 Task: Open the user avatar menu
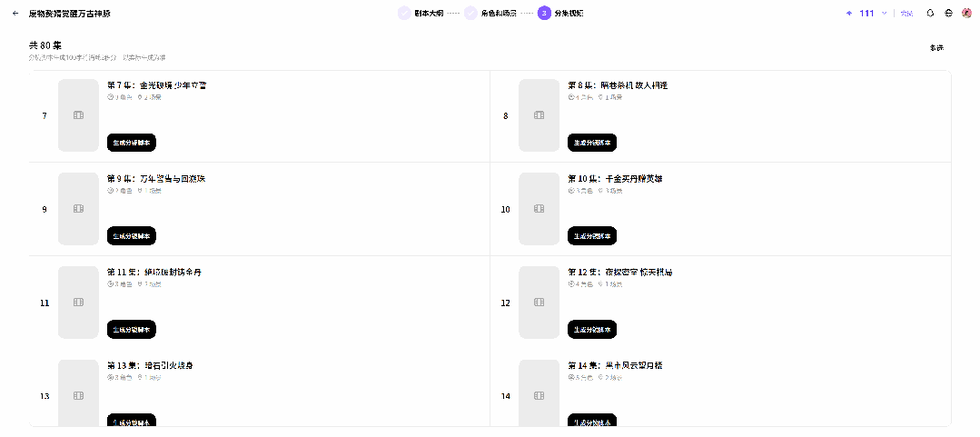pos(966,13)
